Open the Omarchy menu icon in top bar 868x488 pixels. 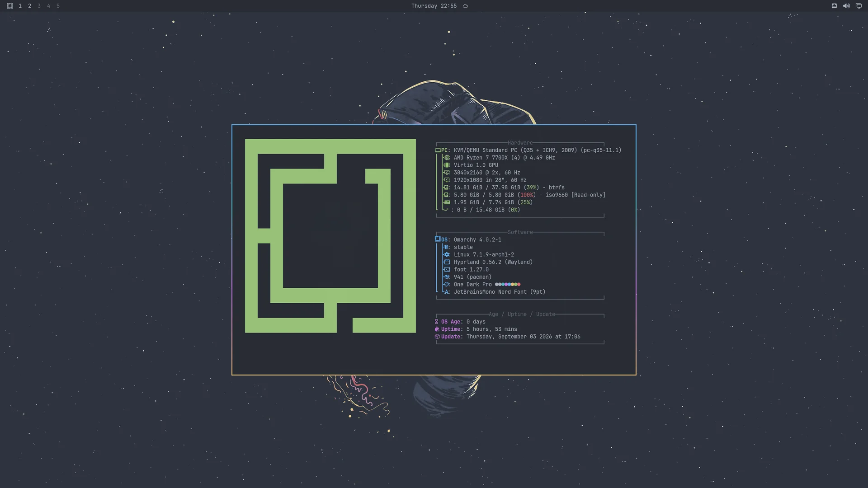pyautogui.click(x=9, y=6)
